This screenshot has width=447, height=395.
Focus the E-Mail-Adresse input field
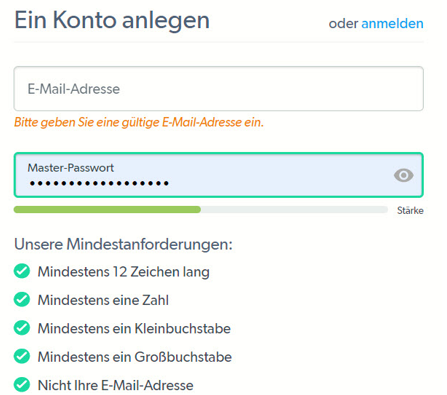[219, 89]
